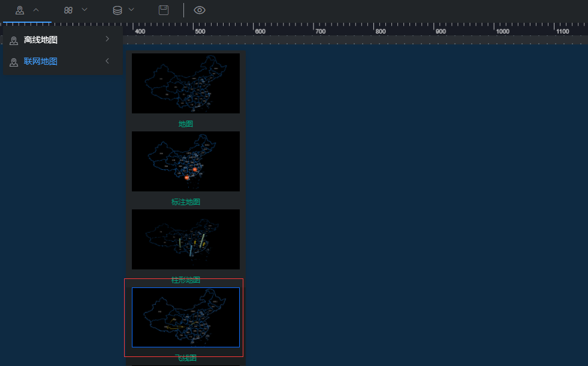
Task: Collapse the map menu chevron arrow
Action: pos(36,10)
